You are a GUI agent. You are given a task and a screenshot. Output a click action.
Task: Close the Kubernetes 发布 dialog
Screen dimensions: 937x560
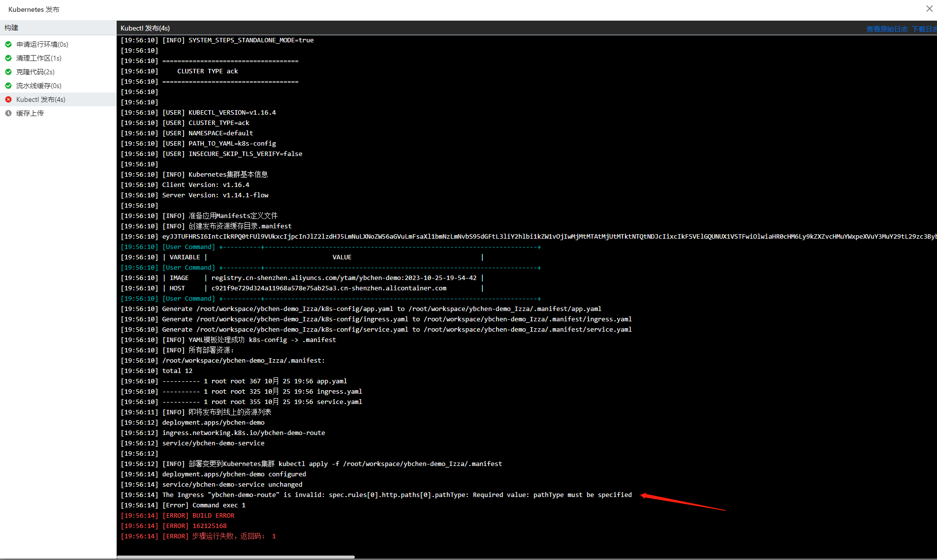[x=929, y=9]
